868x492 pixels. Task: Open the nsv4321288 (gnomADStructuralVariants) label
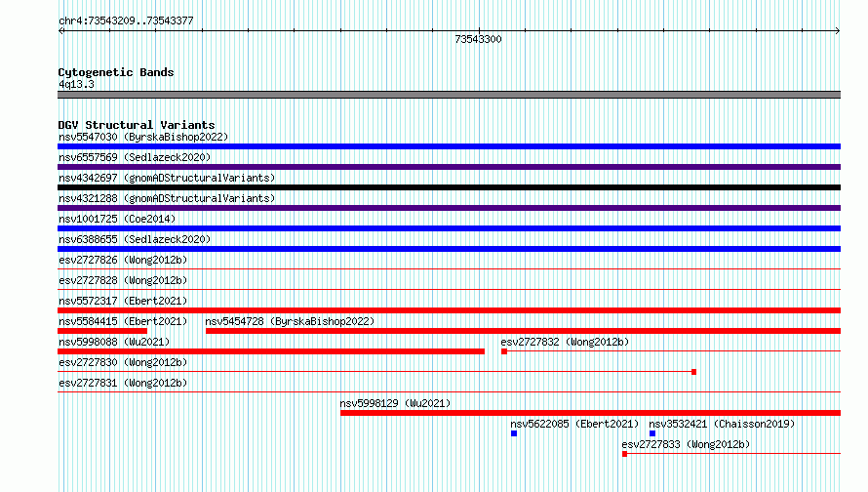(167, 198)
